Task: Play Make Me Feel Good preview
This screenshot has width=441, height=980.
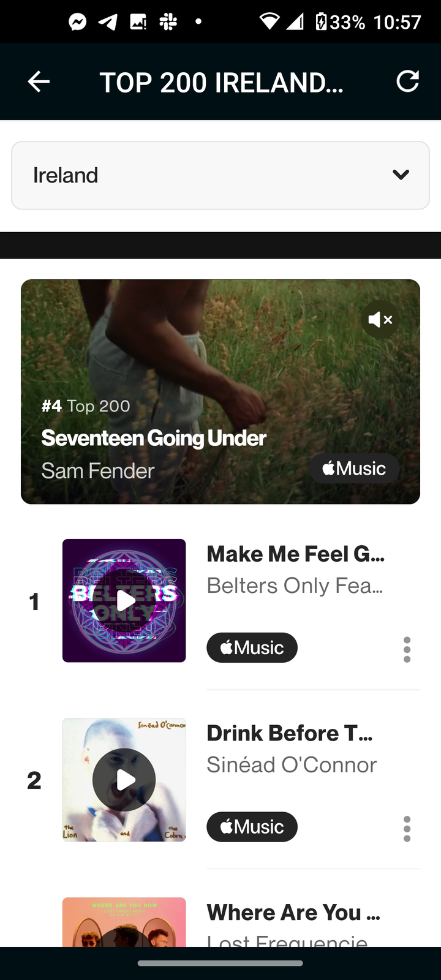Action: click(124, 601)
